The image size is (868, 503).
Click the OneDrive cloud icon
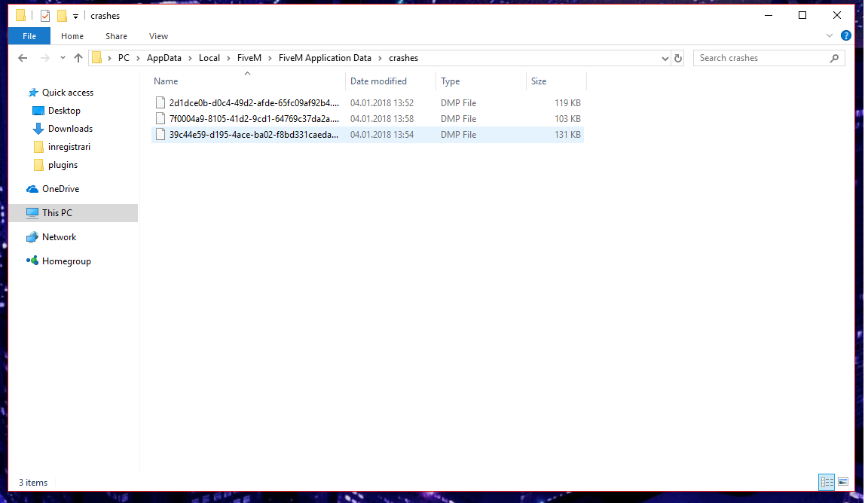coord(32,189)
